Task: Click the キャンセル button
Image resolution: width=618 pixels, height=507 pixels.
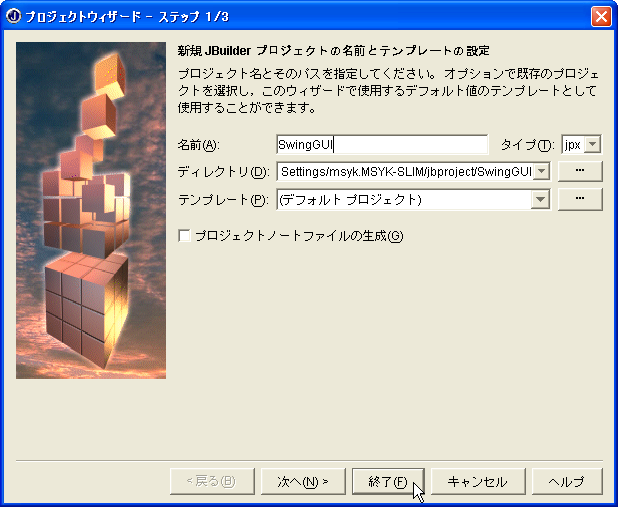Action: click(478, 481)
